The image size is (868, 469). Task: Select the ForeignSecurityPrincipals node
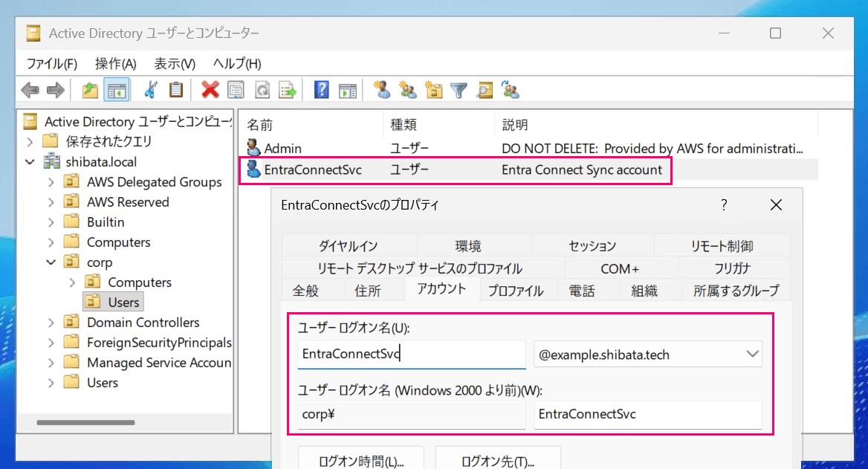click(x=159, y=343)
